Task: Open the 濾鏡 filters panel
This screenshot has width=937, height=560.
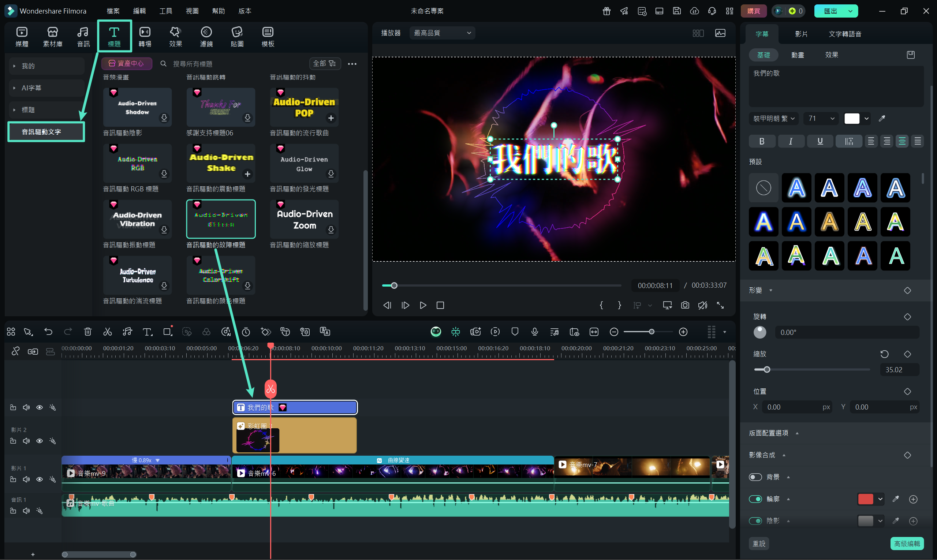Action: [x=206, y=37]
